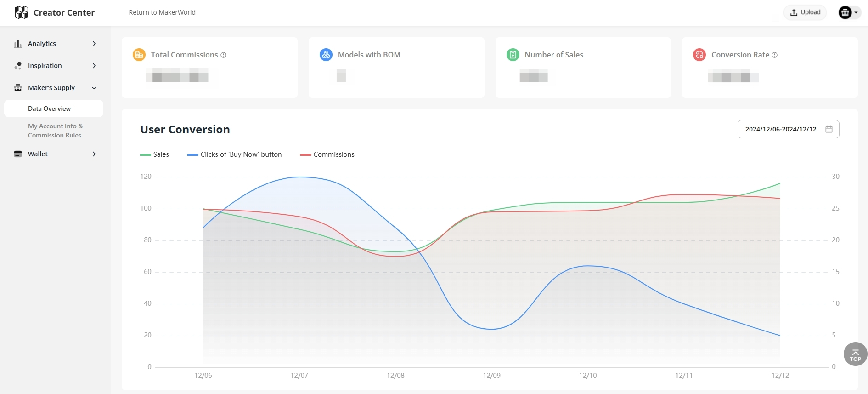This screenshot has height=394, width=868.
Task: Toggle the Commissions series in legend
Action: click(327, 154)
